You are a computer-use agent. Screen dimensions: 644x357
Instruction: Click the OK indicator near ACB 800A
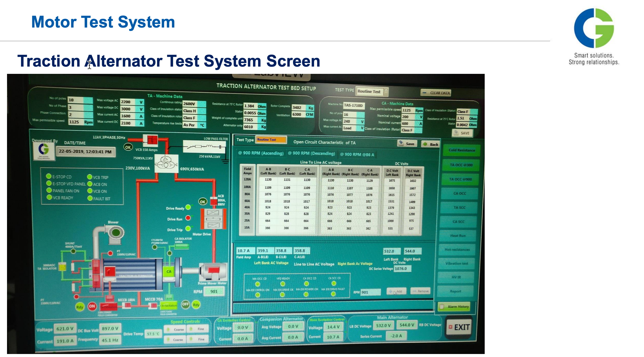point(202,202)
